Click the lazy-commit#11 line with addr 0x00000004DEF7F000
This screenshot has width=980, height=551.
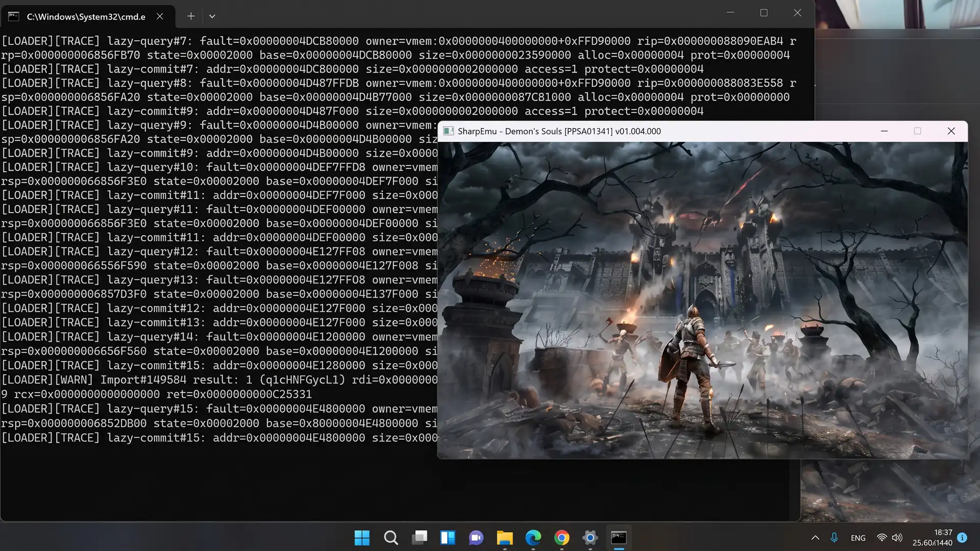click(x=219, y=195)
